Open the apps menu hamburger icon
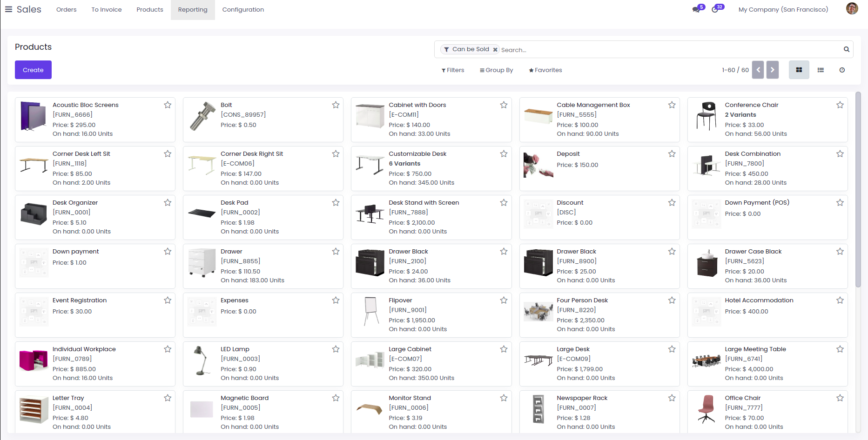 [8, 9]
